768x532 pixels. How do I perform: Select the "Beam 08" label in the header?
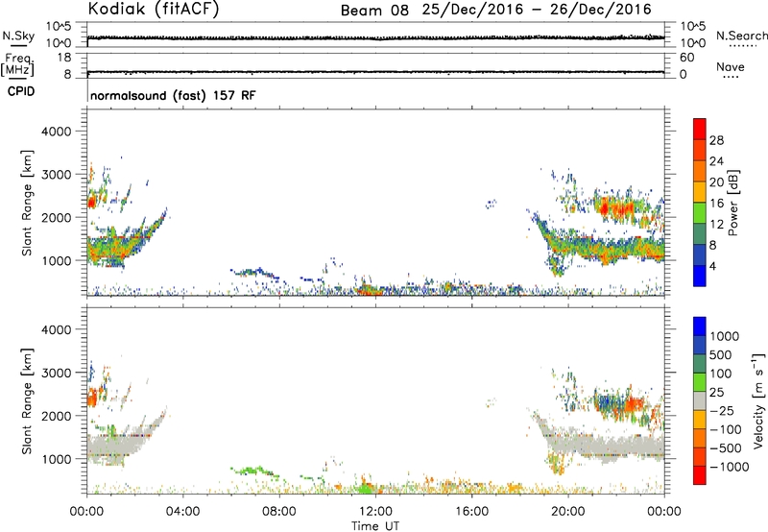tap(374, 11)
